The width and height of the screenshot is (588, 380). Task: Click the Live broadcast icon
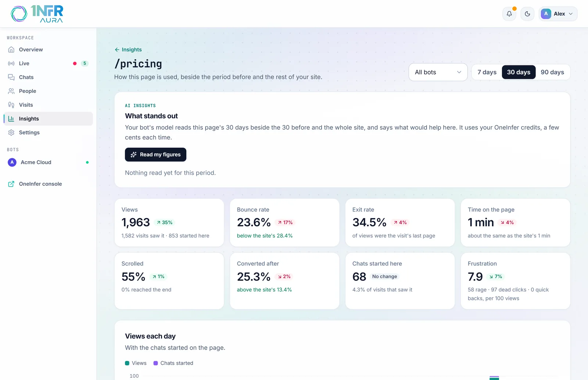pyautogui.click(x=11, y=64)
